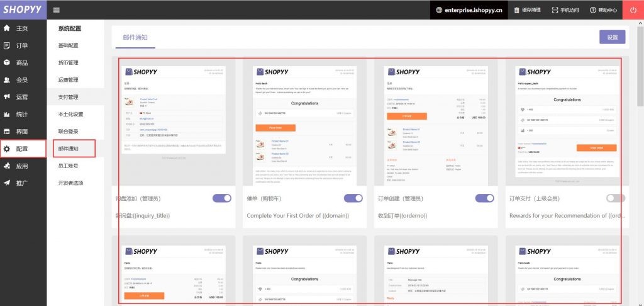
Task: Click the puzzle icon beside 应用
Action: pos(6,166)
